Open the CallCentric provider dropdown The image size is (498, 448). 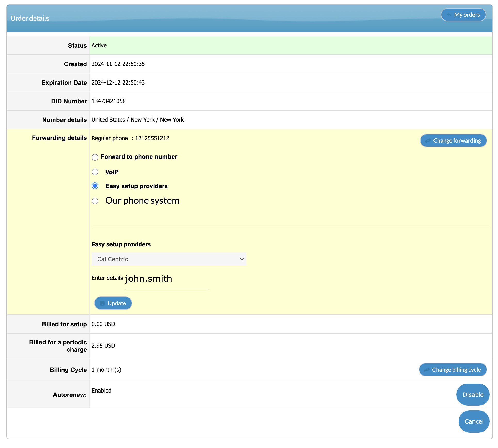point(169,259)
